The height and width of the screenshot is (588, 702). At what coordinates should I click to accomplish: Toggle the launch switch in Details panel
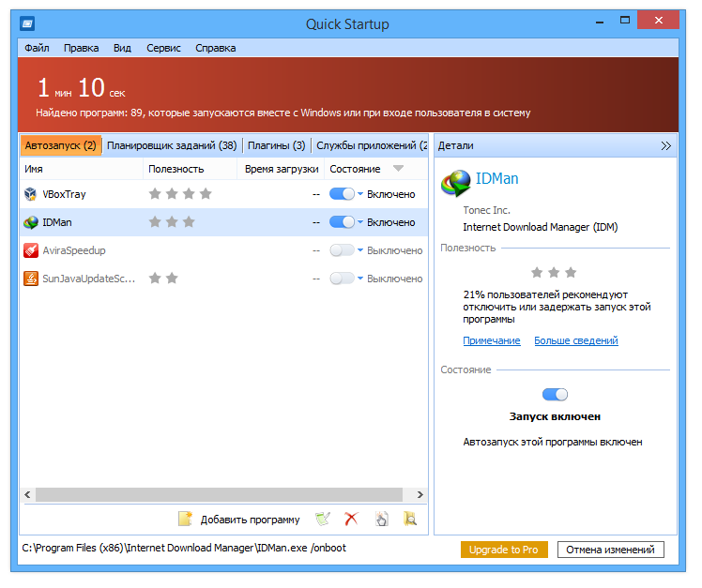555,394
